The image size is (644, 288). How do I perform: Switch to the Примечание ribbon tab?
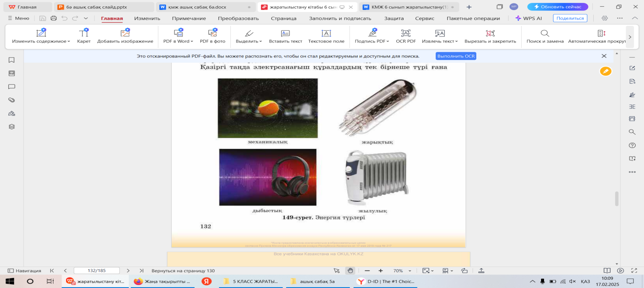pyautogui.click(x=189, y=18)
